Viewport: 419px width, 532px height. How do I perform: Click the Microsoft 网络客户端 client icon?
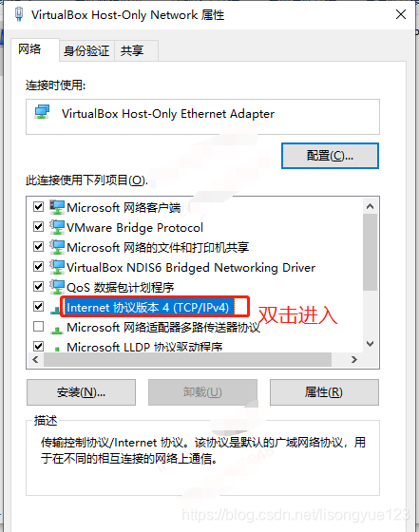(57, 207)
